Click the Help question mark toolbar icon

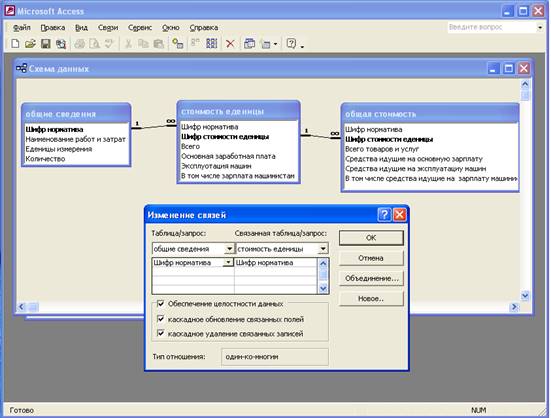click(291, 44)
